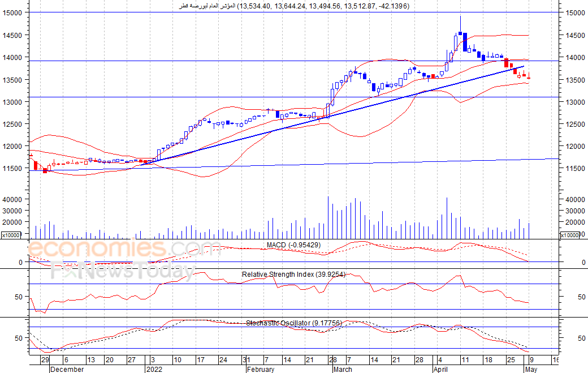This screenshot has width=588, height=373.
Task: Select the February month label on time axis
Action: tap(261, 369)
